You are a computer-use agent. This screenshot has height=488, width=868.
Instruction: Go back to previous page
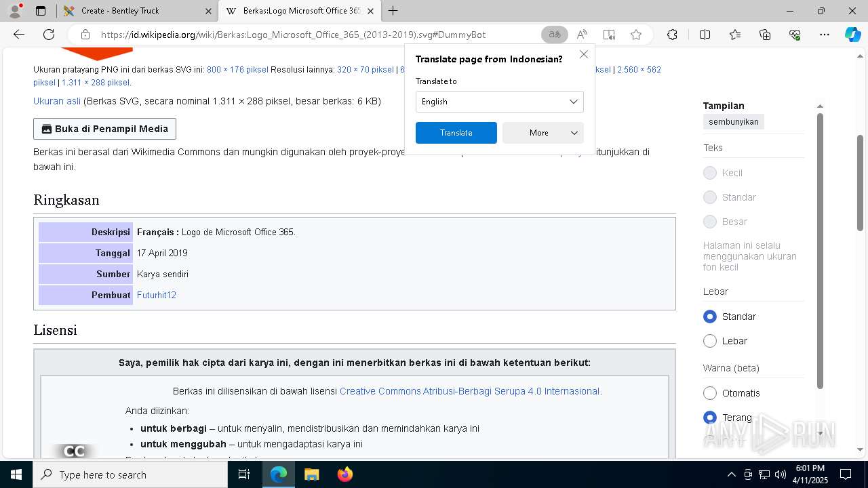click(19, 35)
